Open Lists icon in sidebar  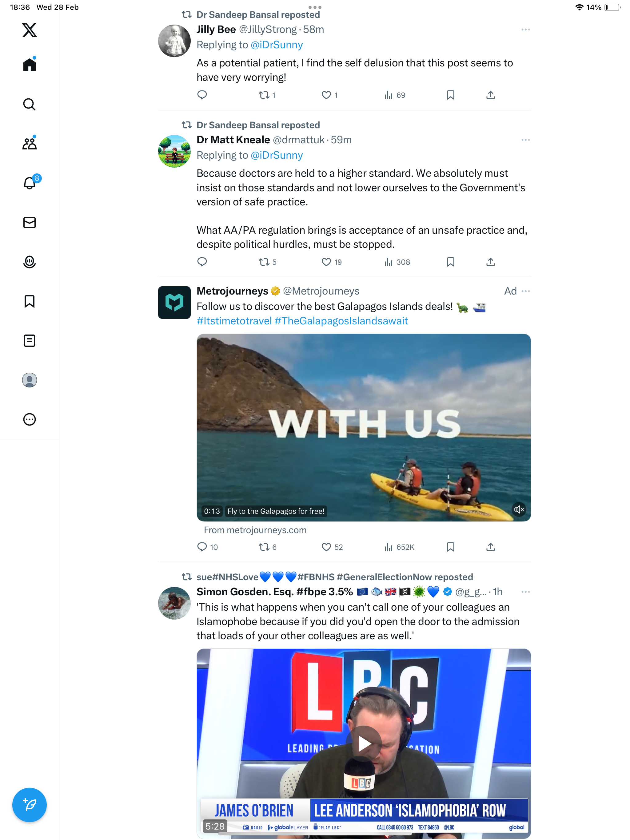(x=29, y=341)
